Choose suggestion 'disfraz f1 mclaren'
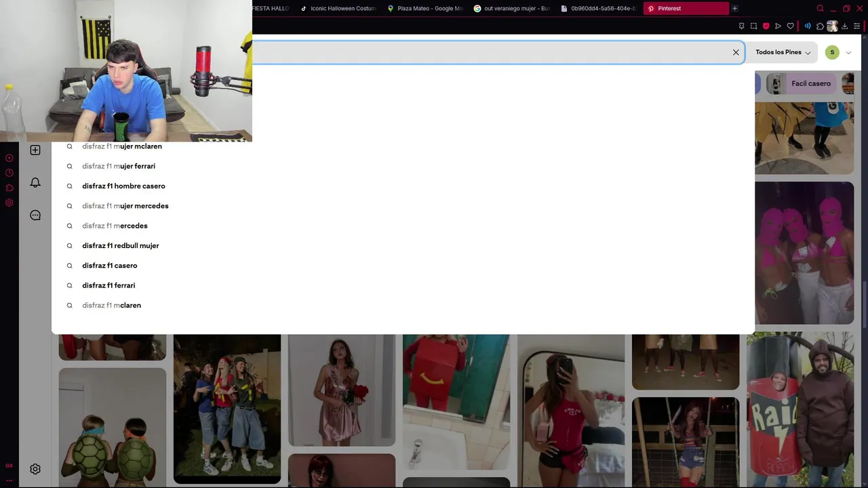The height and width of the screenshot is (488, 868). coord(112,305)
